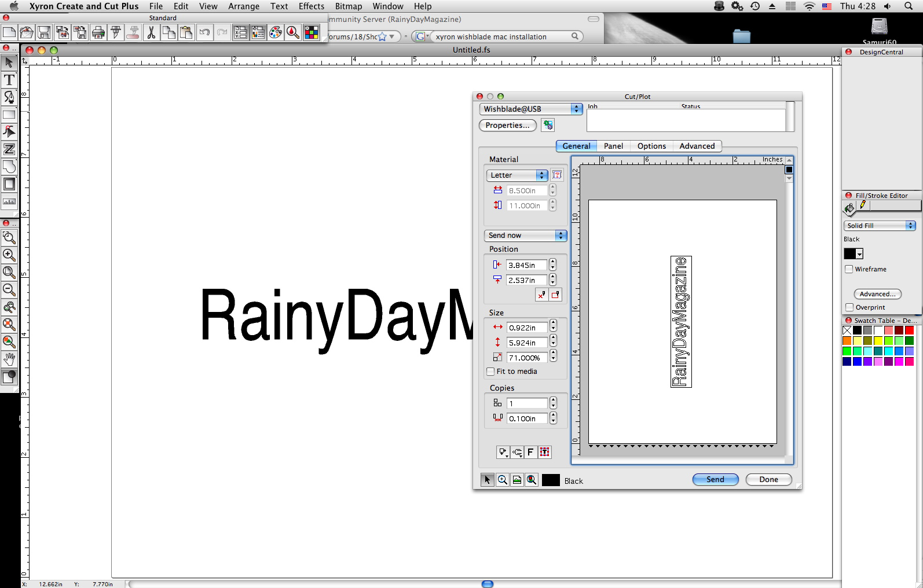Select the arrow Selection tool in toolbox

[9, 62]
